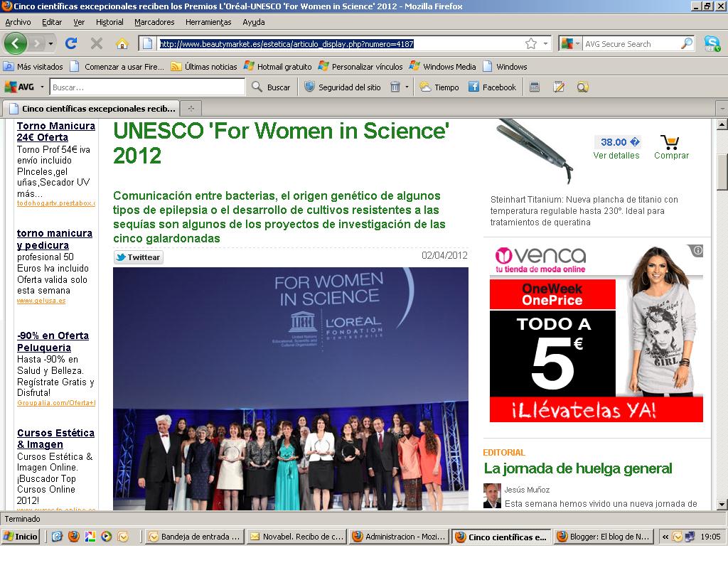
Task: Open the Cursos Estética & Imagen link
Action: 55,439
